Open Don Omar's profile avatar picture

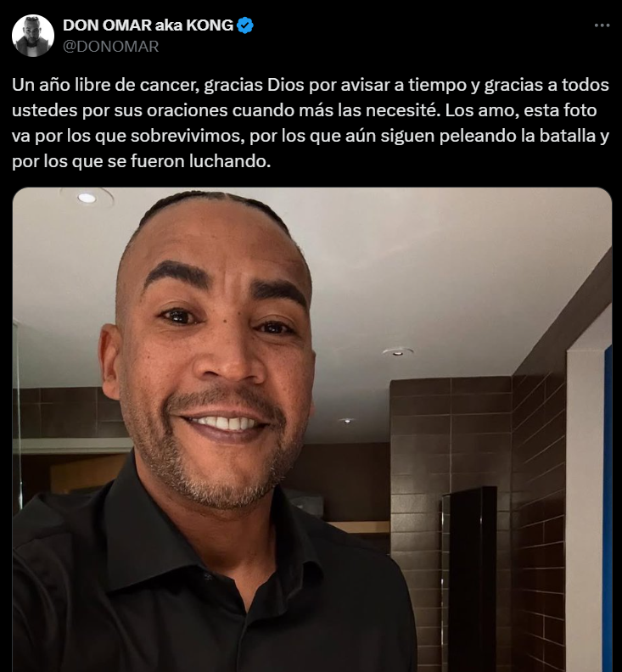(33, 36)
